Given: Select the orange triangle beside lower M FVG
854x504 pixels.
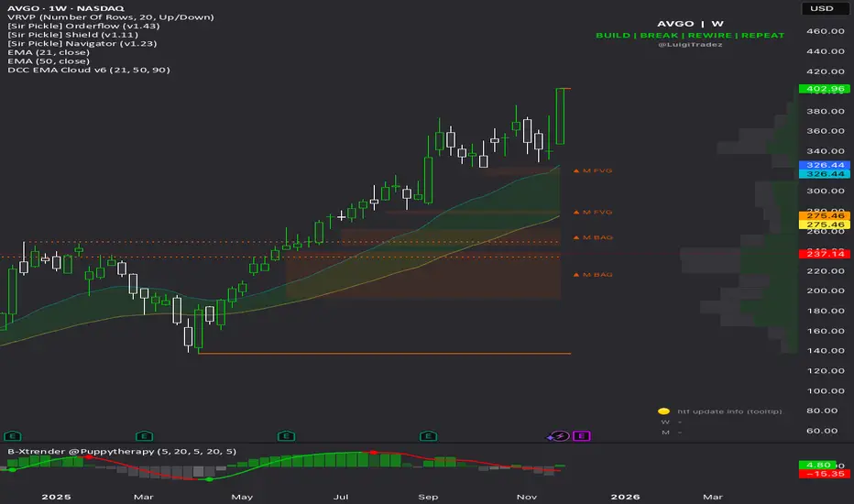Looking at the screenshot, I should pyautogui.click(x=576, y=212).
